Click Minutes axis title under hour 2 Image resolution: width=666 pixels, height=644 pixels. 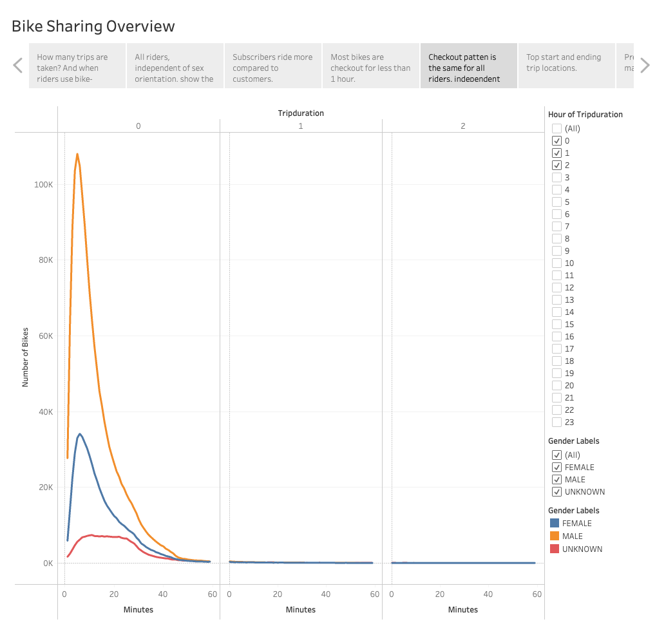click(x=463, y=610)
